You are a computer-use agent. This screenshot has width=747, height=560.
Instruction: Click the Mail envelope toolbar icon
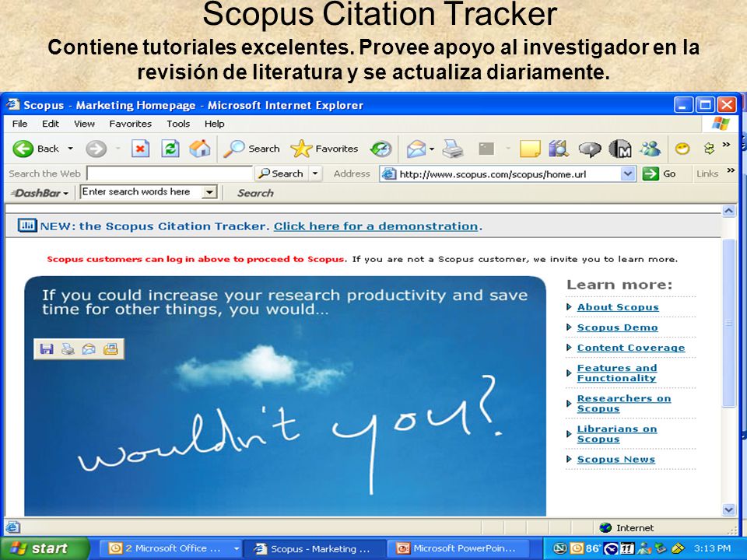[416, 149]
